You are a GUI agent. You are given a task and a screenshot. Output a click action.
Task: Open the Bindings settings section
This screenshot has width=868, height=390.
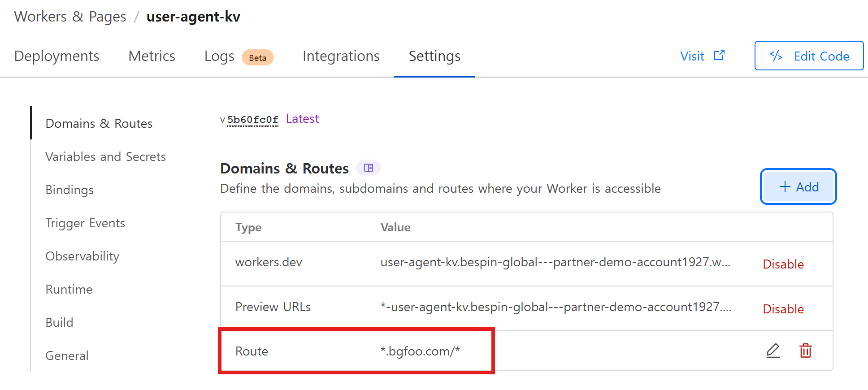click(69, 190)
